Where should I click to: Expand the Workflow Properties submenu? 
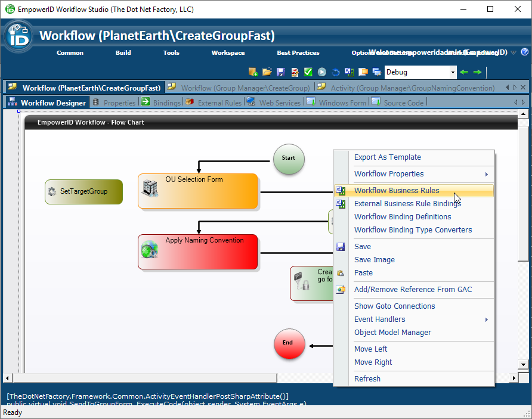(x=486, y=174)
